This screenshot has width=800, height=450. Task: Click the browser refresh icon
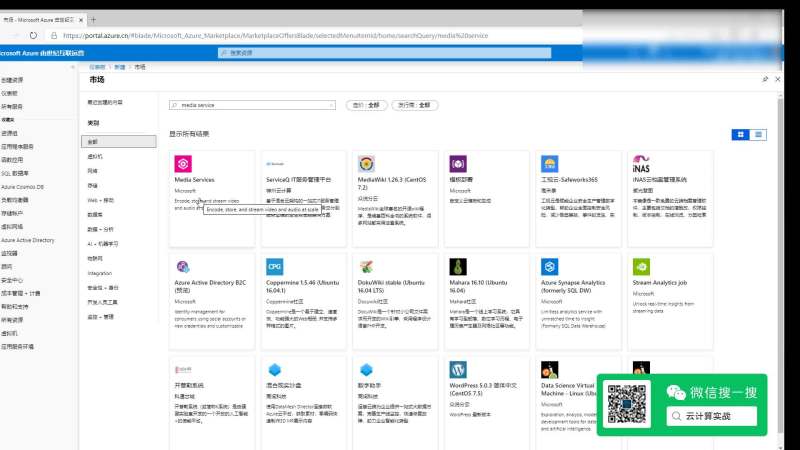click(33, 35)
